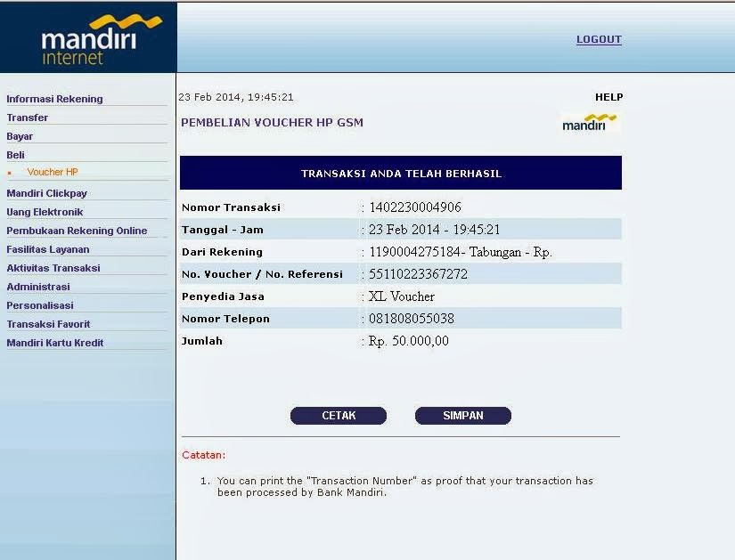Open Pembukaan Rekening Online
Viewport: 735px width, 560px height.
pyautogui.click(x=77, y=231)
